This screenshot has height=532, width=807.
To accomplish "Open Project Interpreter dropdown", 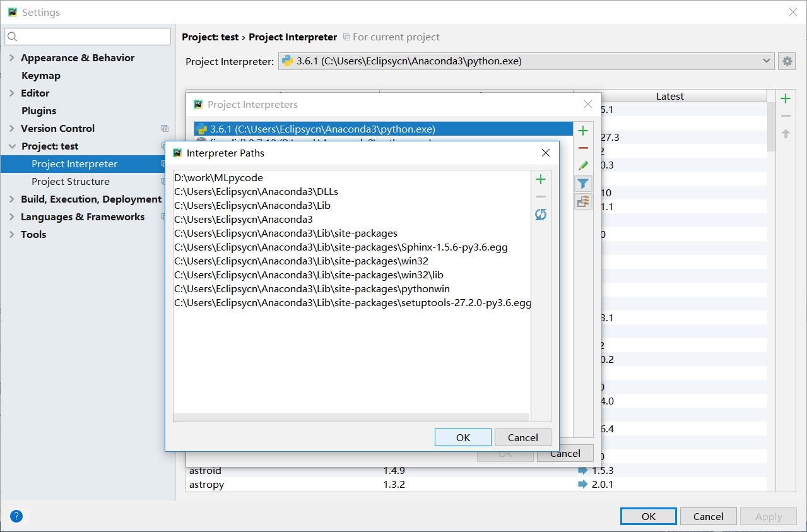I will coord(526,61).
